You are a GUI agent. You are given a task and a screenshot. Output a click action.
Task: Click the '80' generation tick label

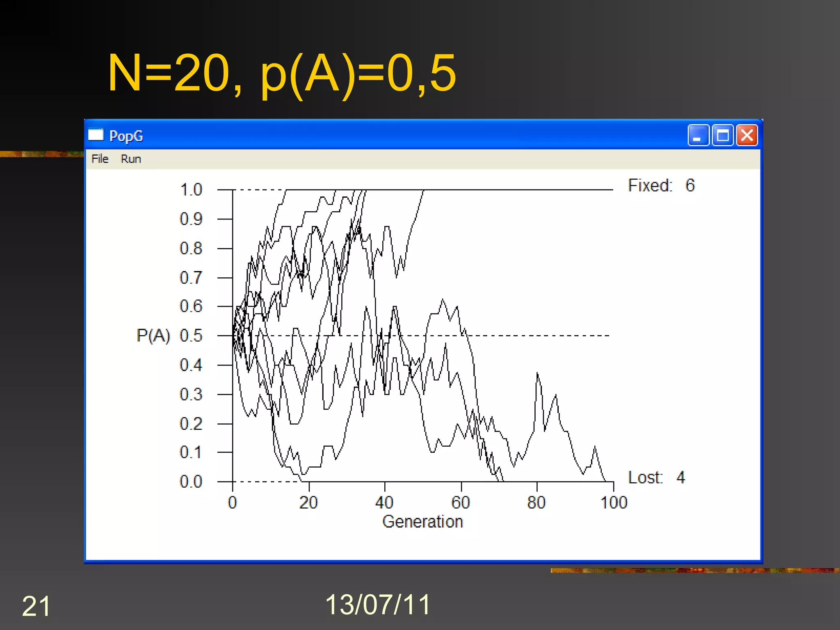536,502
